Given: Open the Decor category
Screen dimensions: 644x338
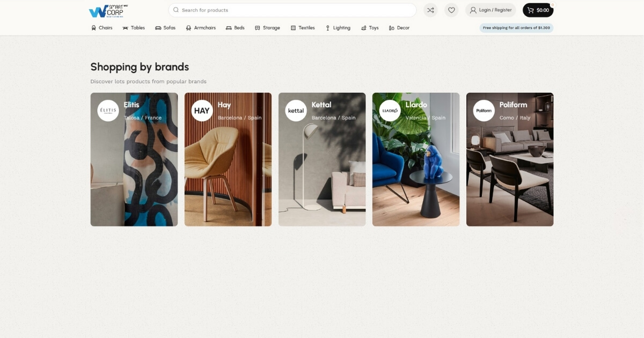Looking at the screenshot, I should click(399, 28).
